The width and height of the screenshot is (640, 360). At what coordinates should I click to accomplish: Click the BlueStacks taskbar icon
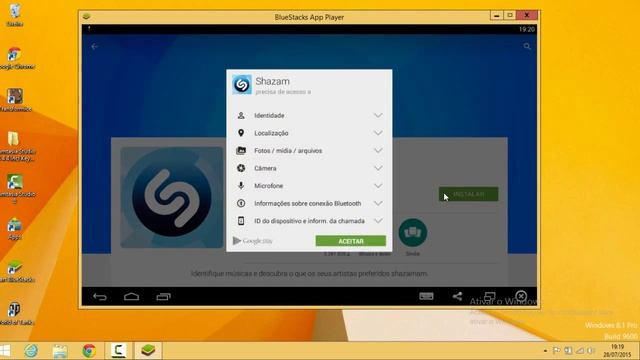pyautogui.click(x=148, y=351)
